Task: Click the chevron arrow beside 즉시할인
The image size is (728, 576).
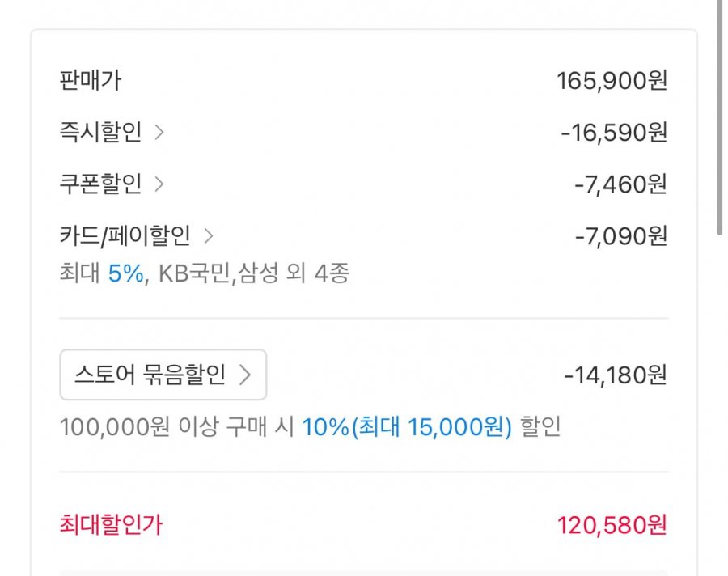Action: click(159, 133)
